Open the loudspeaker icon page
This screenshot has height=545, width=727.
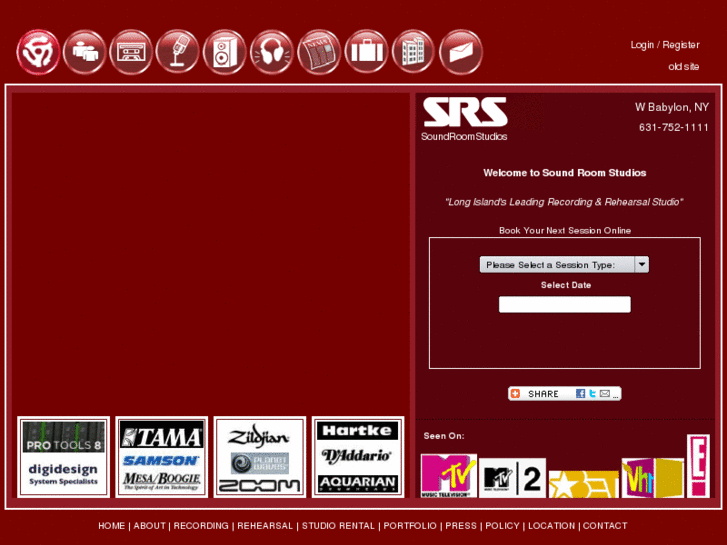tap(225, 52)
